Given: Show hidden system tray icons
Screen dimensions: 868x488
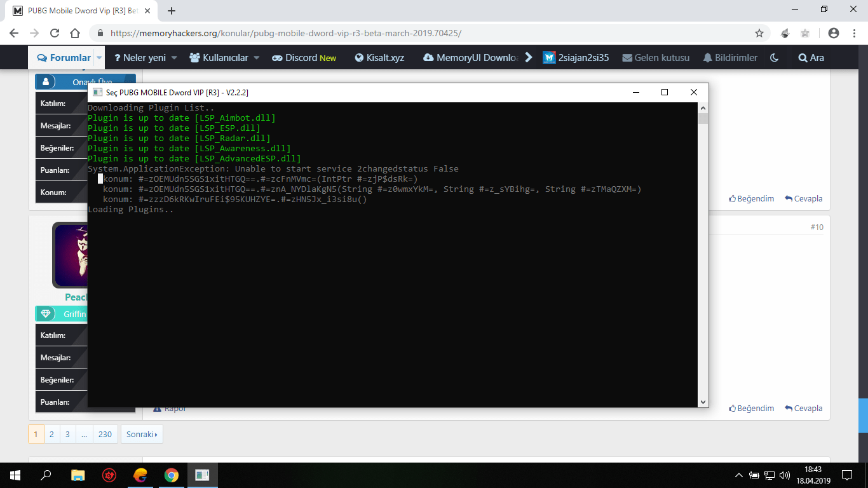Looking at the screenshot, I should click(738, 475).
